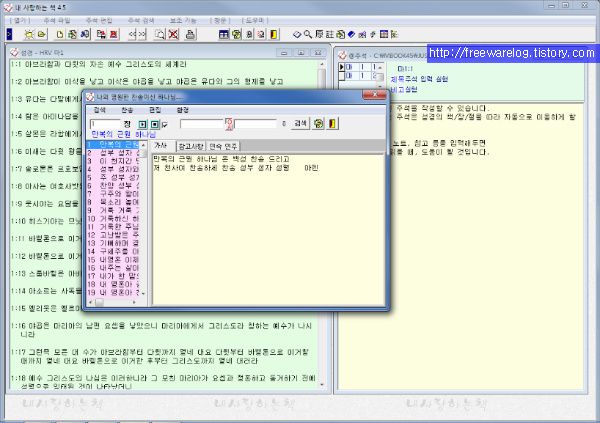Select hymn number 5 in the list
The image size is (600, 423).
coord(113,177)
